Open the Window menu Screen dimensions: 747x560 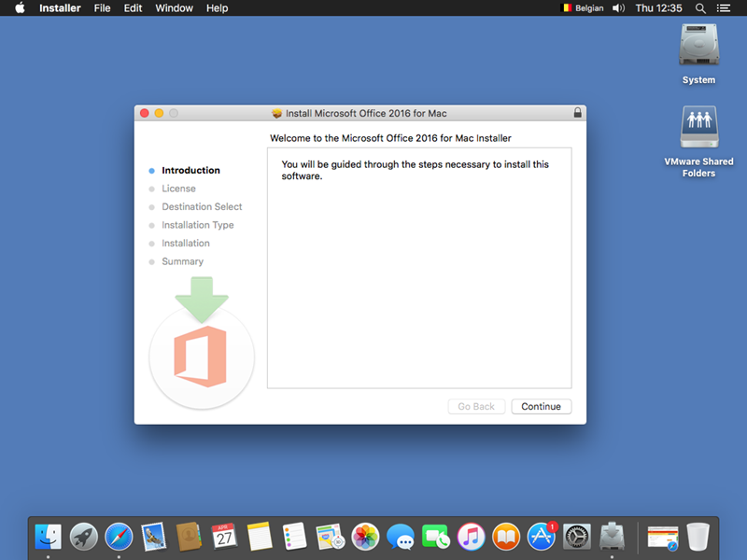pyautogui.click(x=174, y=8)
